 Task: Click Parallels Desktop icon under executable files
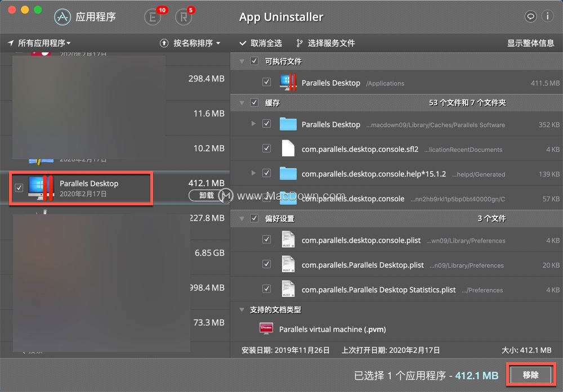pyautogui.click(x=288, y=83)
